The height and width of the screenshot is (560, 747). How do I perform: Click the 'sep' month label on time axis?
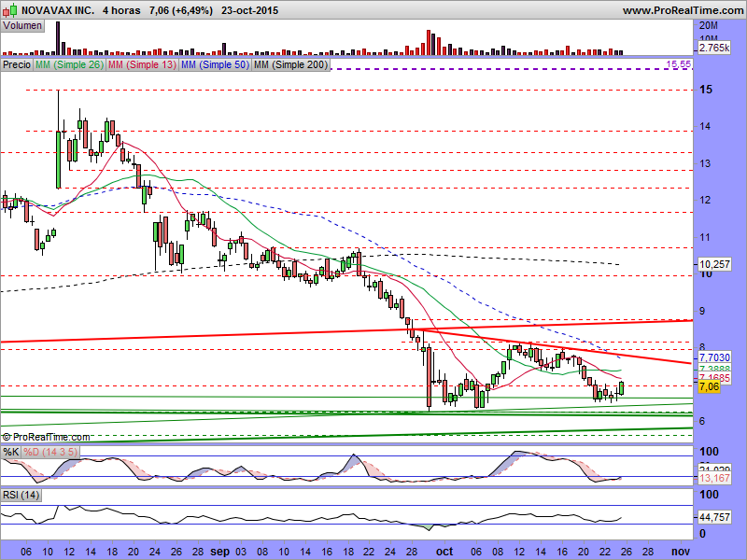pos(220,552)
